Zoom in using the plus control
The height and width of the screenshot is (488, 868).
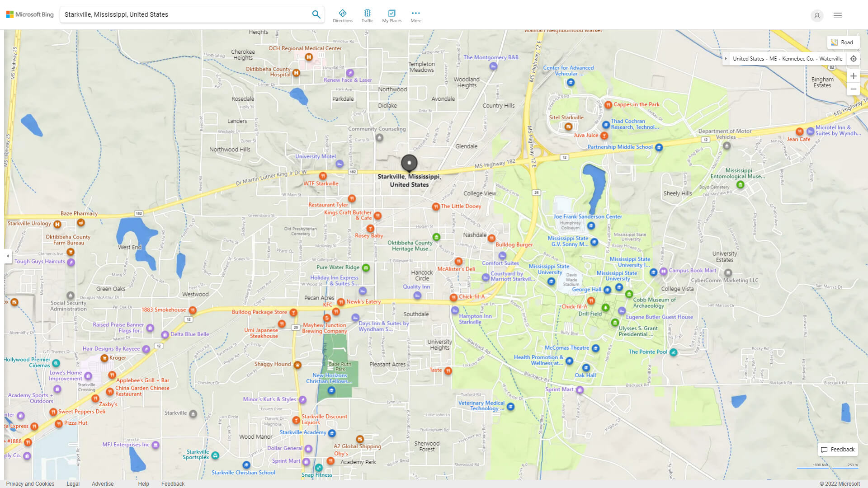point(854,76)
